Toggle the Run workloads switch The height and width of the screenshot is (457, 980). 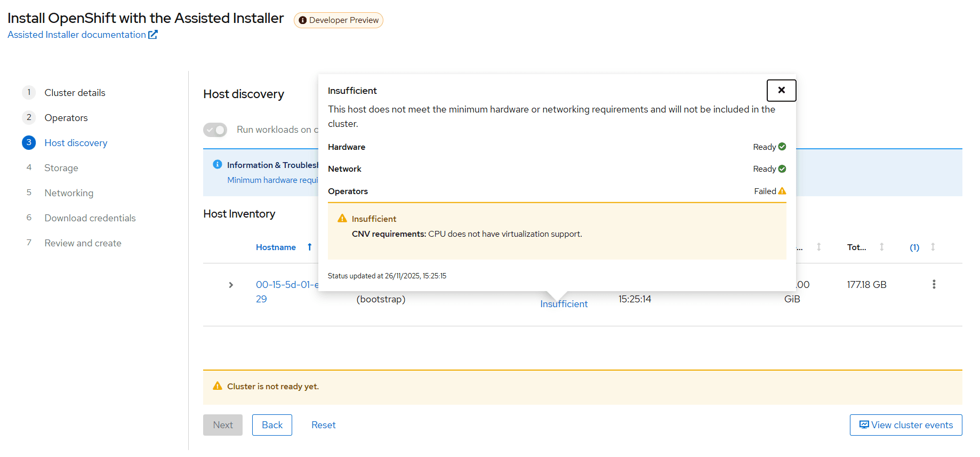point(215,130)
